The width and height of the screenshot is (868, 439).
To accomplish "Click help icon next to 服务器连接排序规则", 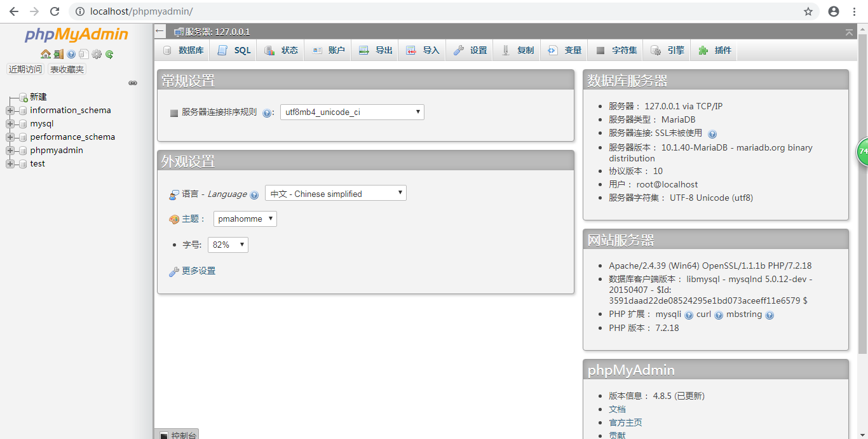I will click(267, 113).
